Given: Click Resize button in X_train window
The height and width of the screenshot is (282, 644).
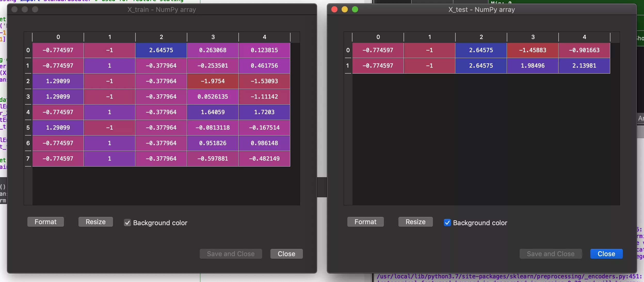Looking at the screenshot, I should 95,222.
